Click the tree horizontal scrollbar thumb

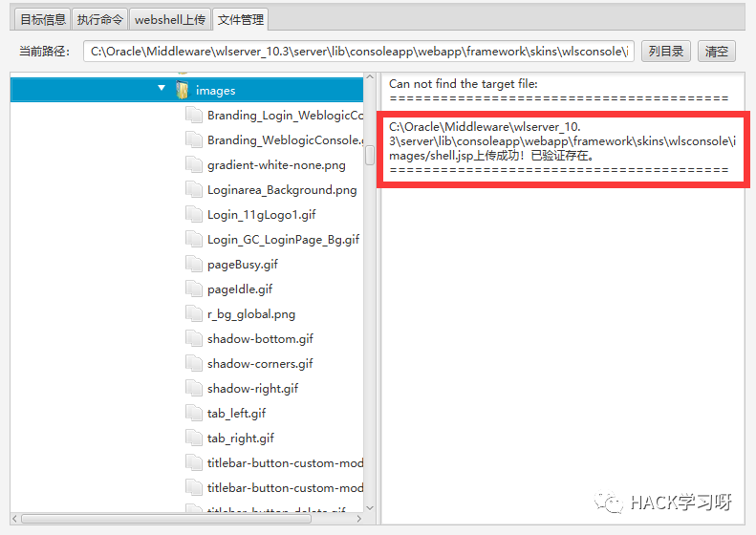[x=166, y=519]
